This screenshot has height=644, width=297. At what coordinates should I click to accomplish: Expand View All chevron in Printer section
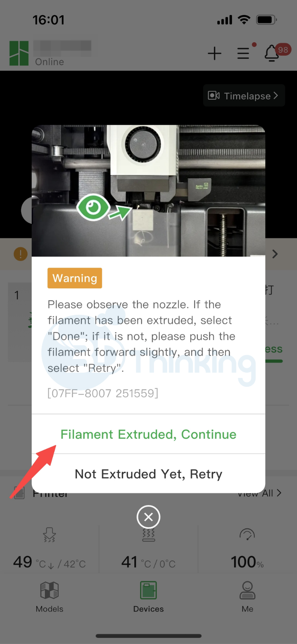click(x=279, y=493)
